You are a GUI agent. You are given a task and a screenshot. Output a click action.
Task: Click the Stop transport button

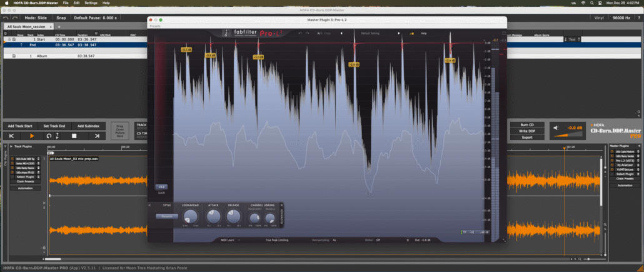point(74,136)
